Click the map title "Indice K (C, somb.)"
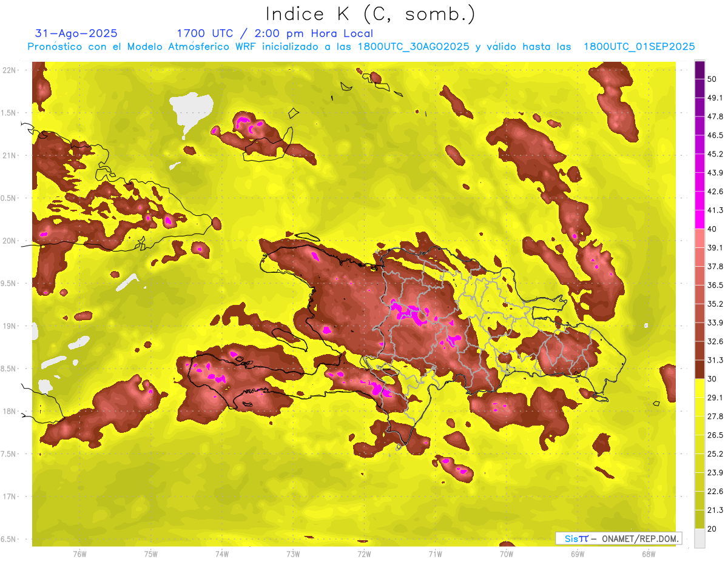The width and height of the screenshot is (728, 562). 370,13
